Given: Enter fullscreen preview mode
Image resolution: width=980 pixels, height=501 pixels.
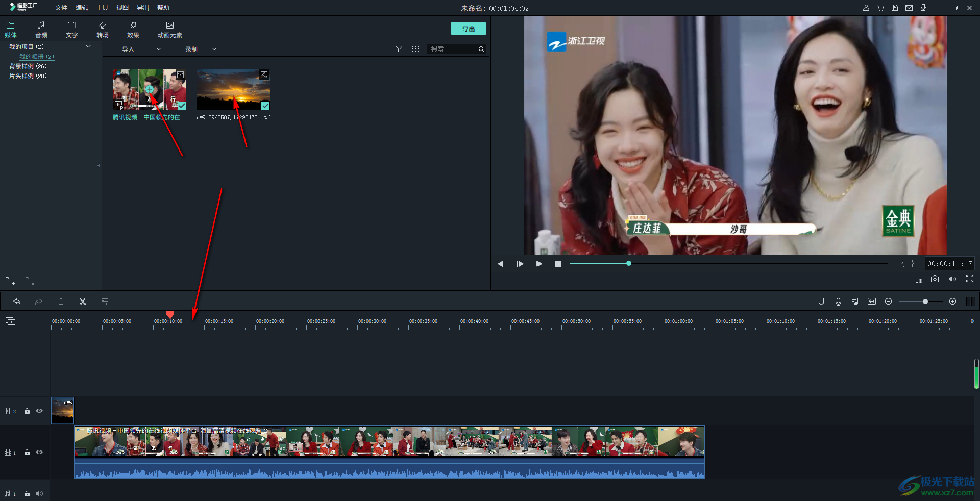Looking at the screenshot, I should pyautogui.click(x=970, y=279).
